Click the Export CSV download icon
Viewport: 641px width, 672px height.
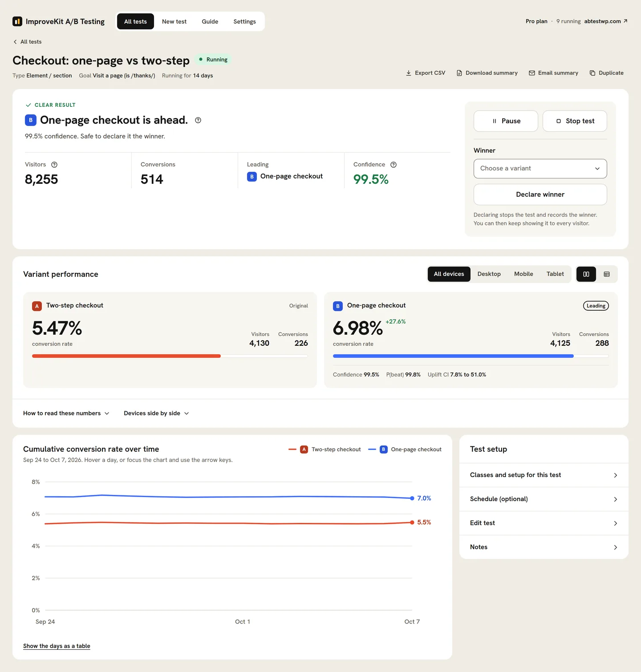(x=409, y=73)
